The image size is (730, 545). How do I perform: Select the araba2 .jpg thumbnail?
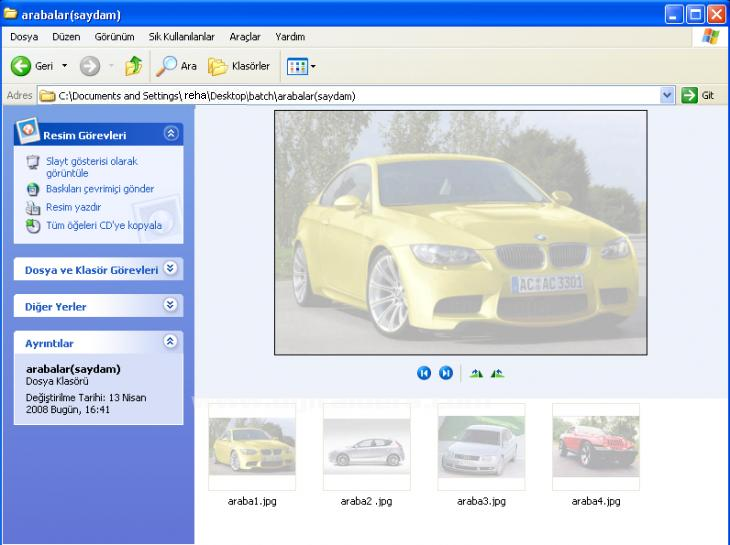[x=366, y=447]
